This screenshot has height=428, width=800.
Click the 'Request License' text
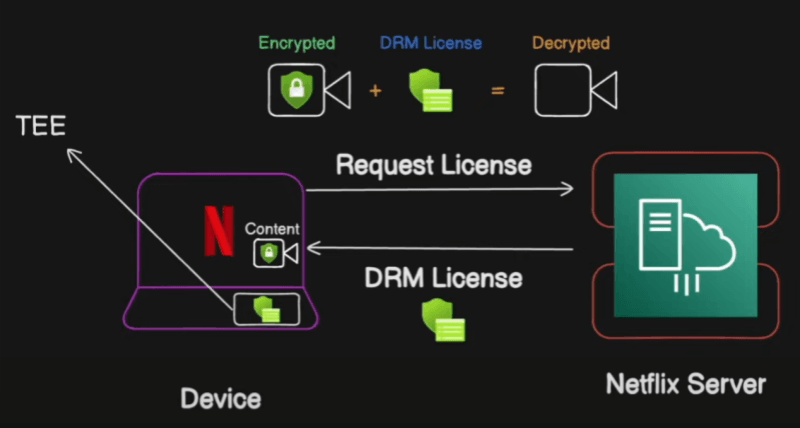tap(434, 165)
